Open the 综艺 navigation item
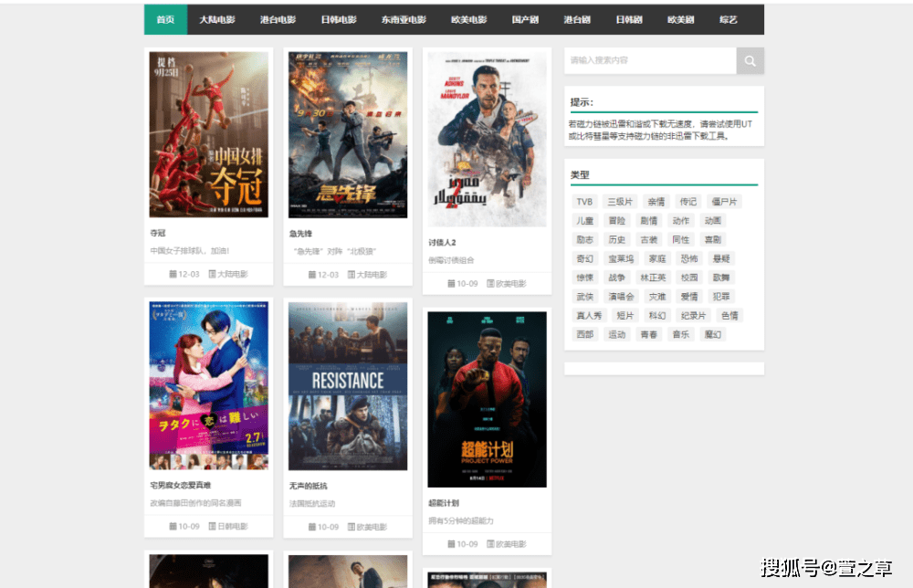The width and height of the screenshot is (913, 588). click(x=729, y=20)
